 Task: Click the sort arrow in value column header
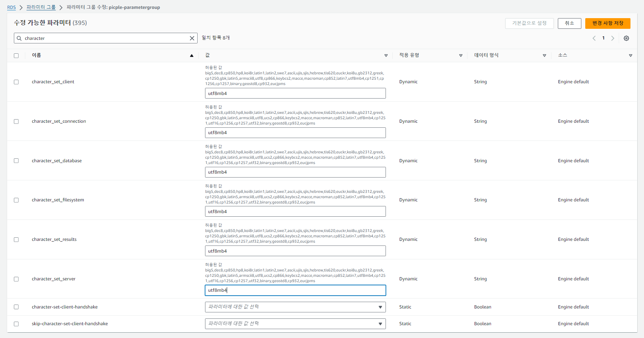click(x=386, y=56)
